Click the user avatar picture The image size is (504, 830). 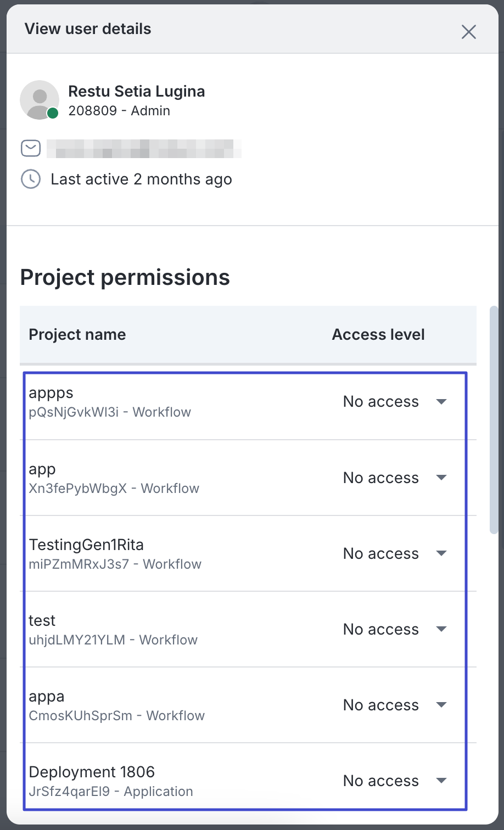39,99
